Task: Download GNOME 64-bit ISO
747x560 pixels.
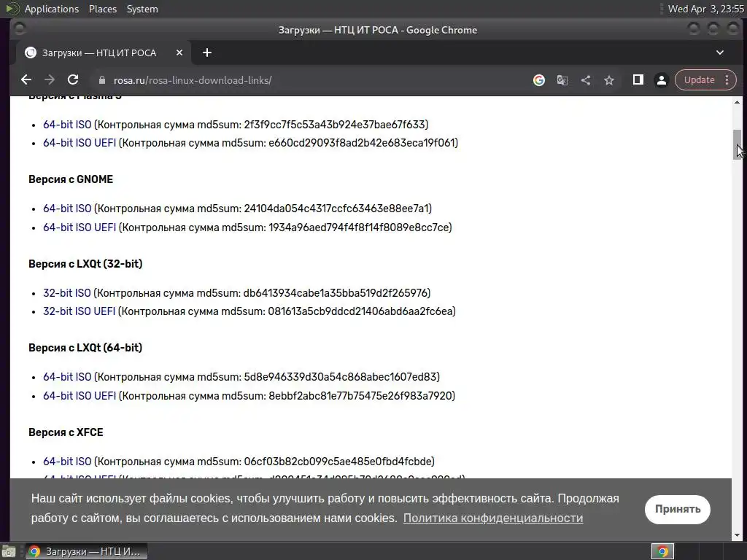Action: (x=67, y=209)
